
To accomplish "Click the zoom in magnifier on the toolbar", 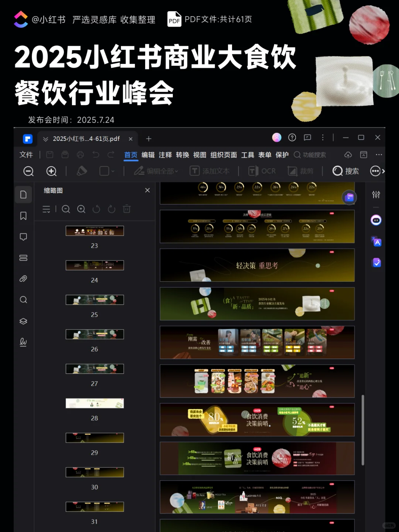I will tap(51, 171).
